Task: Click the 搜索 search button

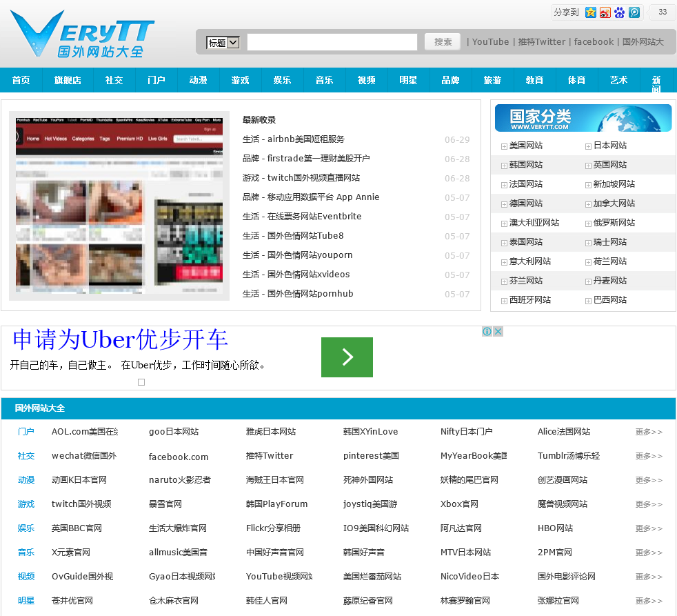Action: point(443,42)
